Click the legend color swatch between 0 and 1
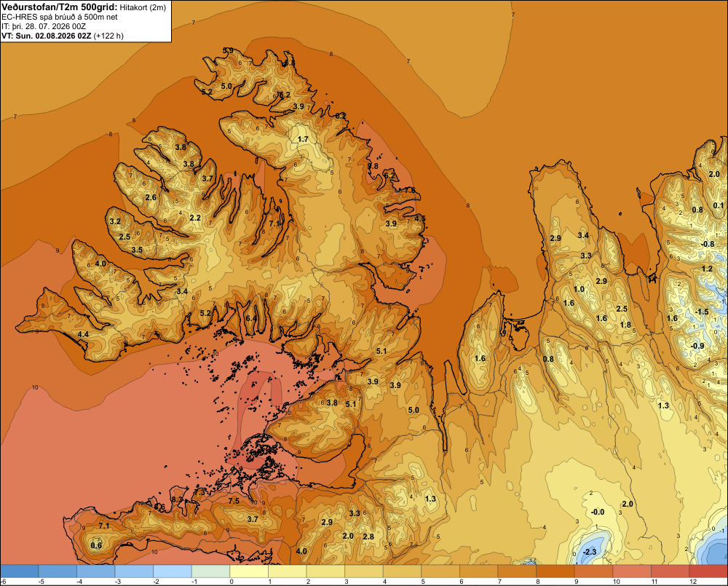The width and height of the screenshot is (728, 586). coord(249,571)
